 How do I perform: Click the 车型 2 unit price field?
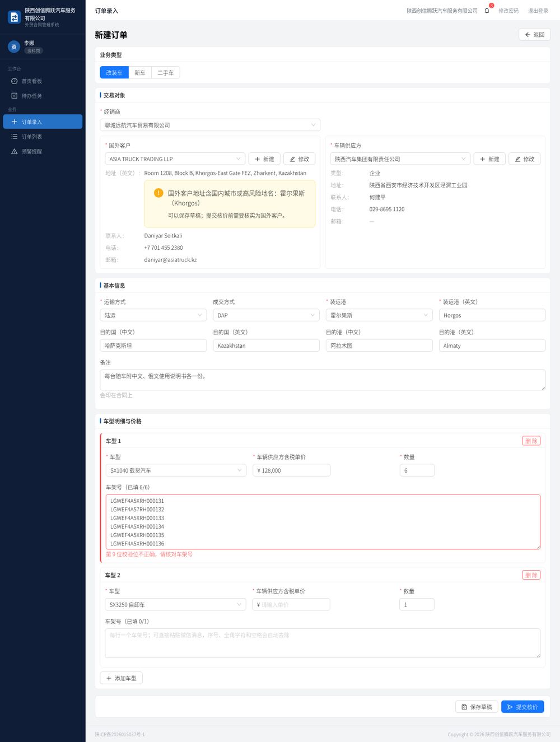tap(291, 605)
